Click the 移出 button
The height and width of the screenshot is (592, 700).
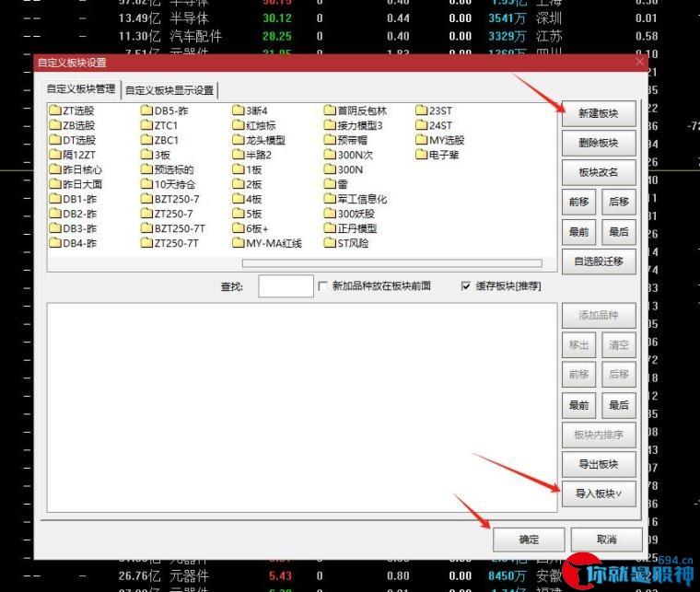[579, 345]
